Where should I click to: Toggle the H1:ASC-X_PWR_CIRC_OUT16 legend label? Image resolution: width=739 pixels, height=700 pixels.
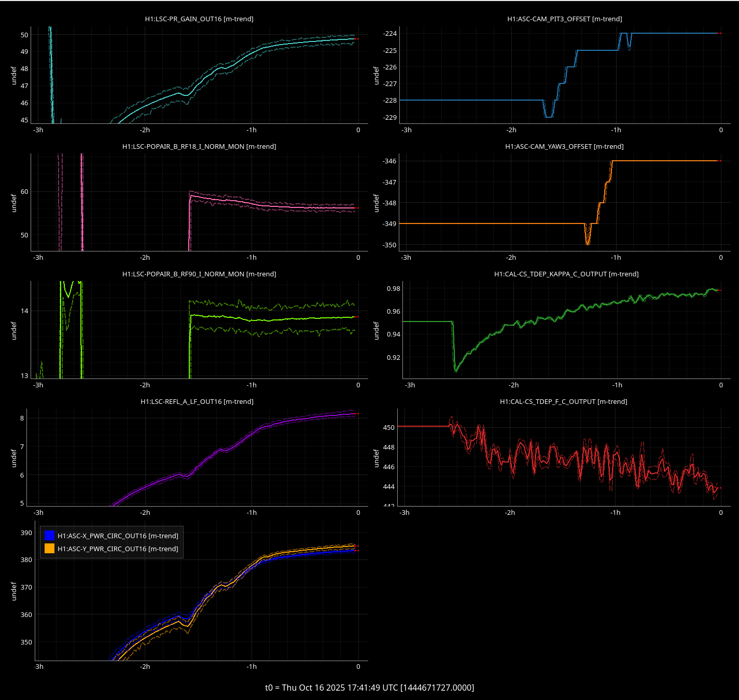pyautogui.click(x=118, y=536)
